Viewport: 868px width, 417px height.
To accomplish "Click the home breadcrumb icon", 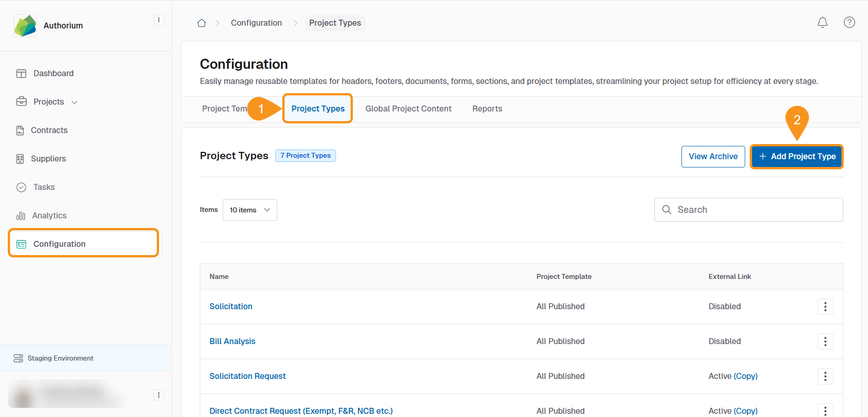I will [201, 23].
